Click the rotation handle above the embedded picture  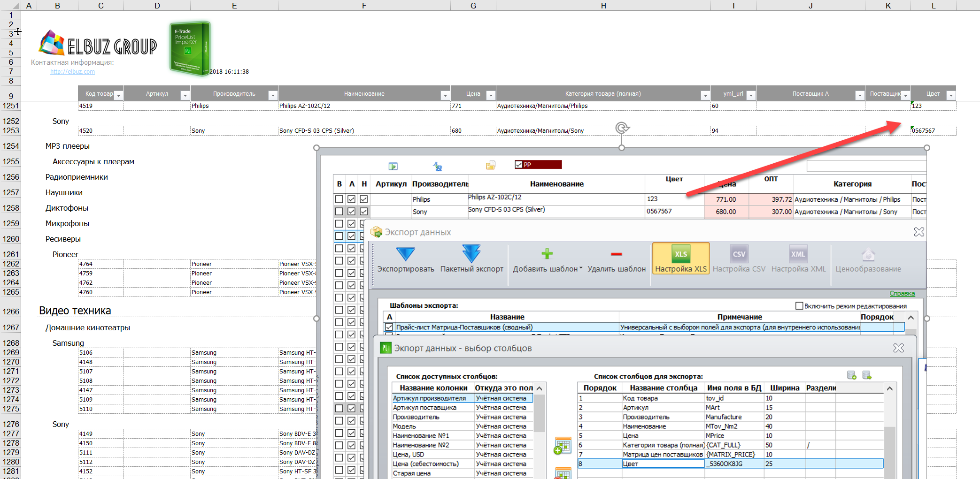622,128
